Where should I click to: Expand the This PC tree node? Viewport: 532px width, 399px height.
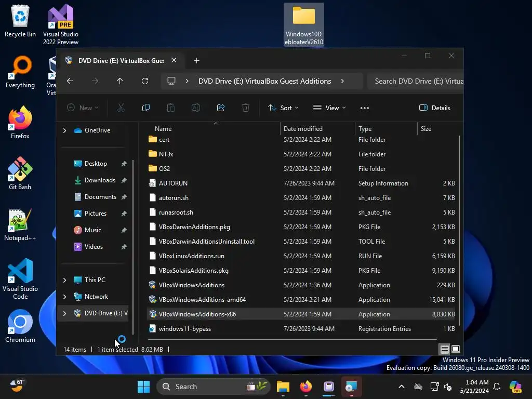[64, 280]
